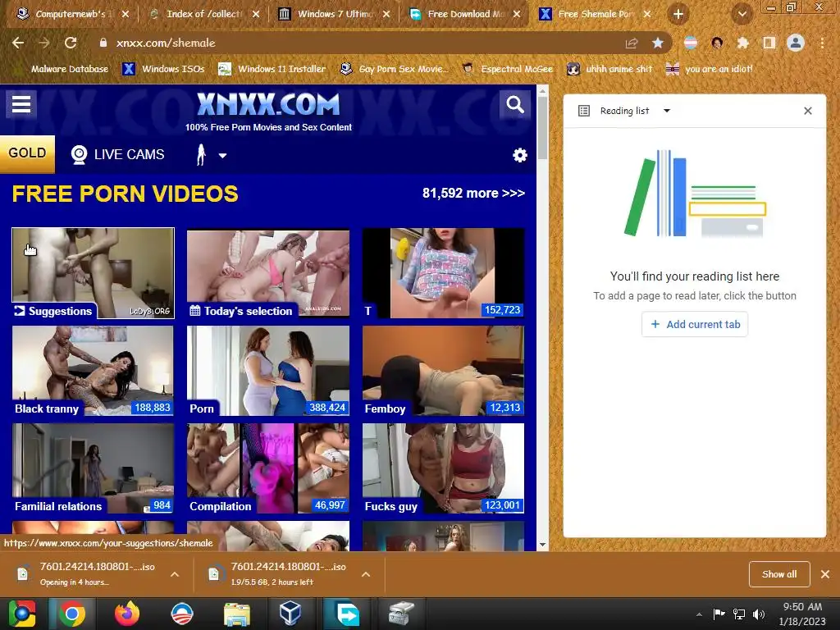The image size is (840, 630).
Task: Open the 'you are an idiot!' bookmark
Action: (x=710, y=69)
